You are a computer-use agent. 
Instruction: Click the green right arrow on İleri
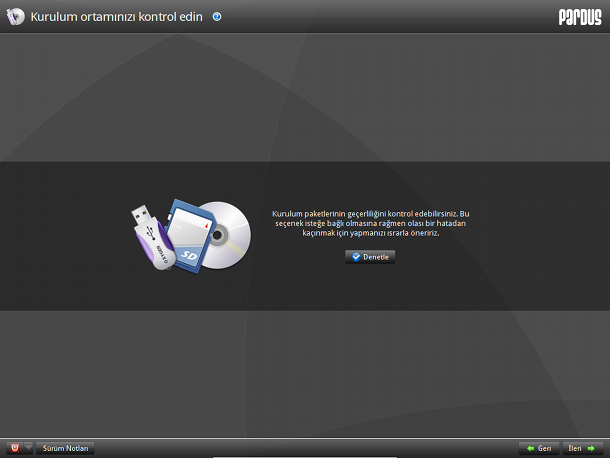point(591,448)
